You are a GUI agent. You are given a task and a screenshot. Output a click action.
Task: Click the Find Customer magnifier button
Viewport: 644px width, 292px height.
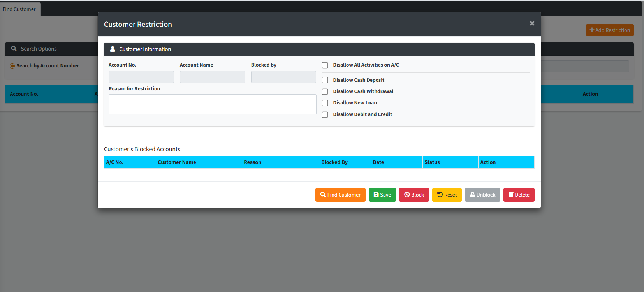[x=340, y=195]
